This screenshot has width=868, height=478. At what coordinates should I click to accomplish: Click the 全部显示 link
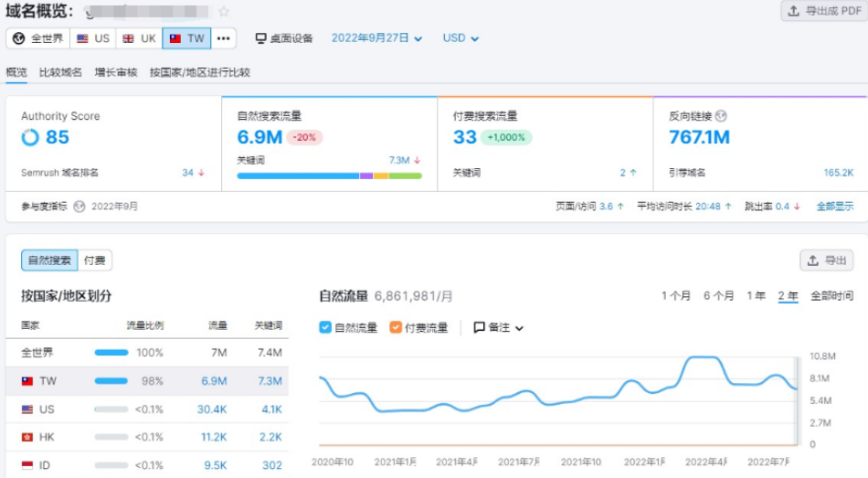click(834, 207)
